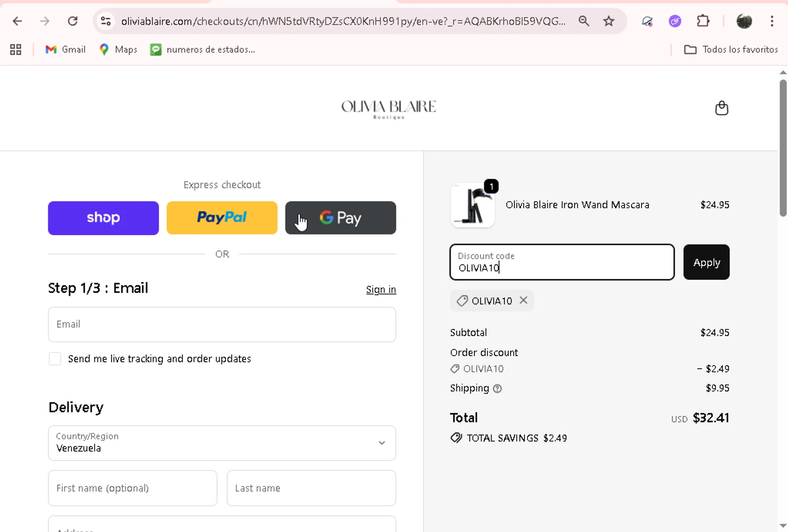Click the scrollbar up arrow
This screenshot has width=788, height=532.
coord(783,72)
